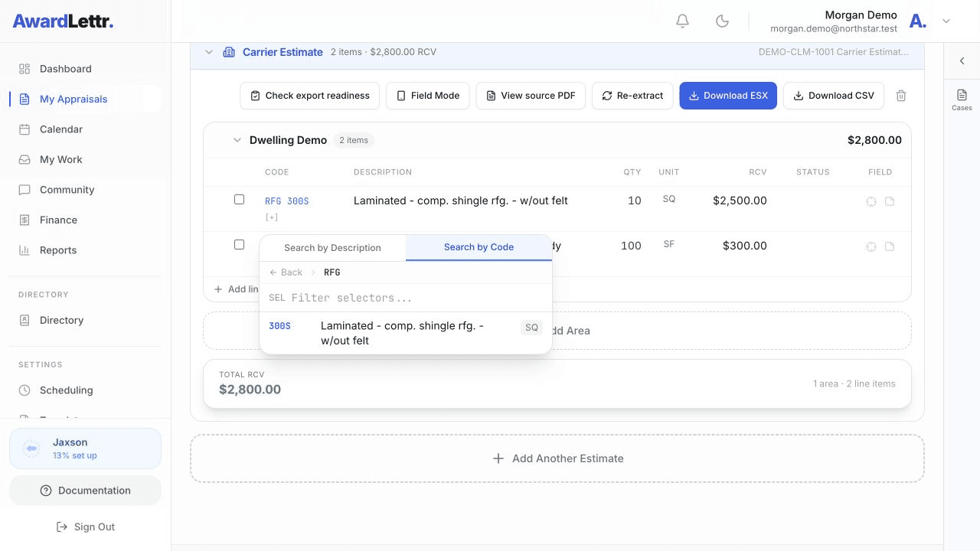The width and height of the screenshot is (980, 551).
Task: Switch to Search by Description tab
Action: pos(332,248)
